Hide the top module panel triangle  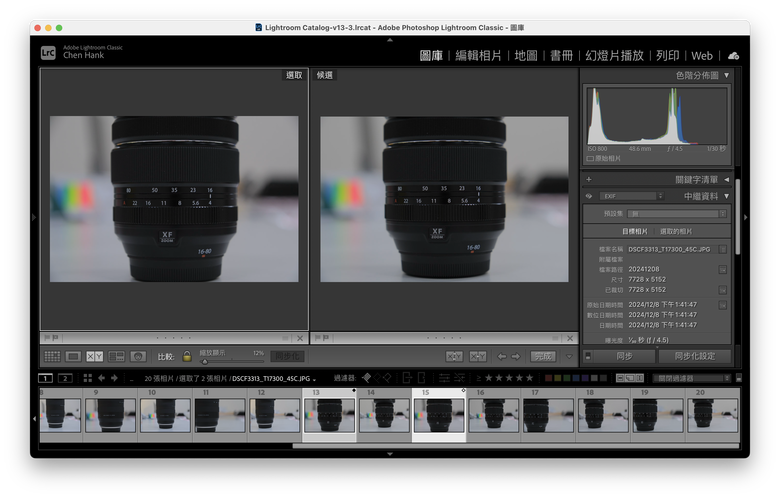(390, 40)
